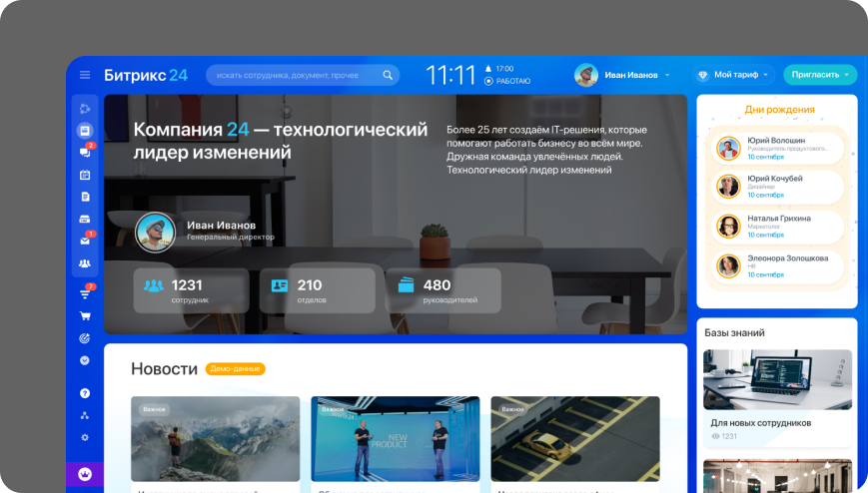Open Иван Иванов Генеральный директор profile
This screenshot has height=493, width=868.
click(205, 232)
